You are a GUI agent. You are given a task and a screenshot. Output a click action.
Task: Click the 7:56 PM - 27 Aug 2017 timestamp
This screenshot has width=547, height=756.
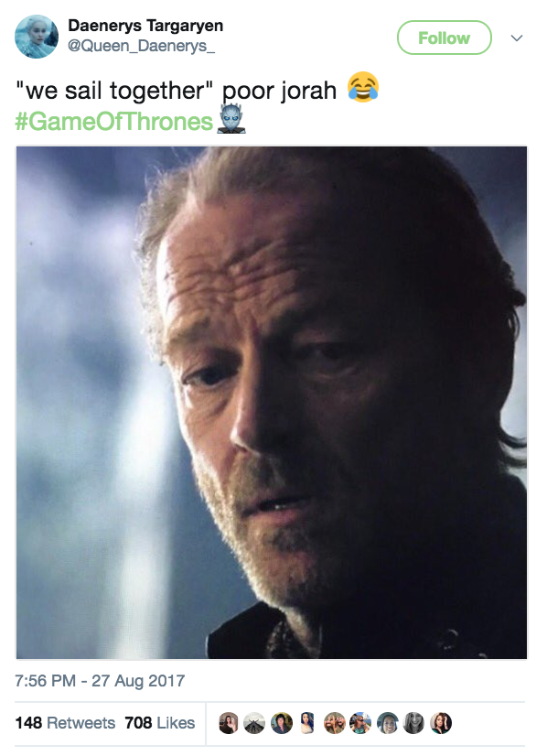100,681
